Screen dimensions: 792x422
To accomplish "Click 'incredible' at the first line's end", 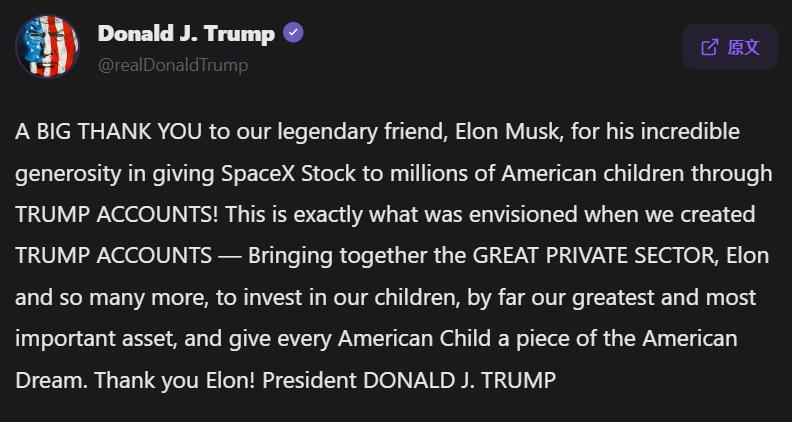I will [x=690, y=132].
